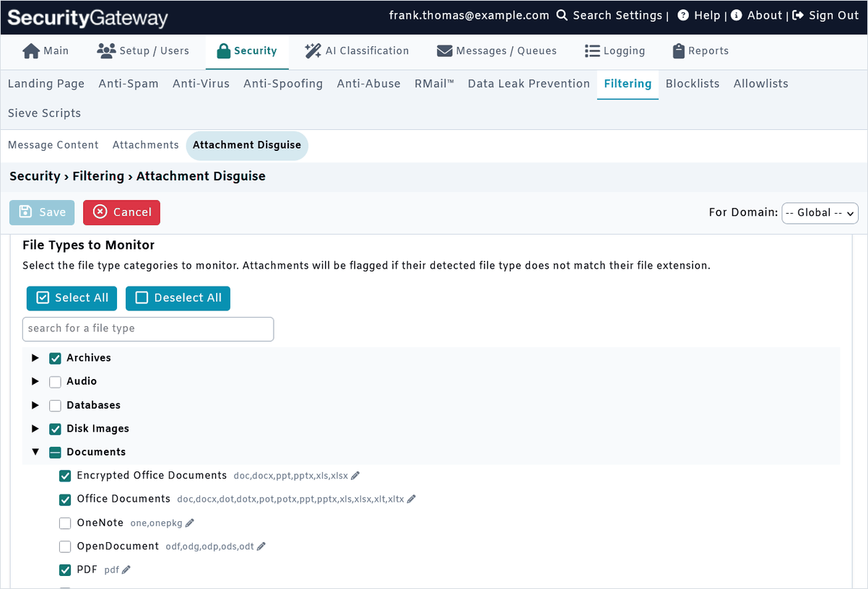Click the Messages / Queues envelope icon
The width and height of the screenshot is (868, 589).
coord(445,51)
